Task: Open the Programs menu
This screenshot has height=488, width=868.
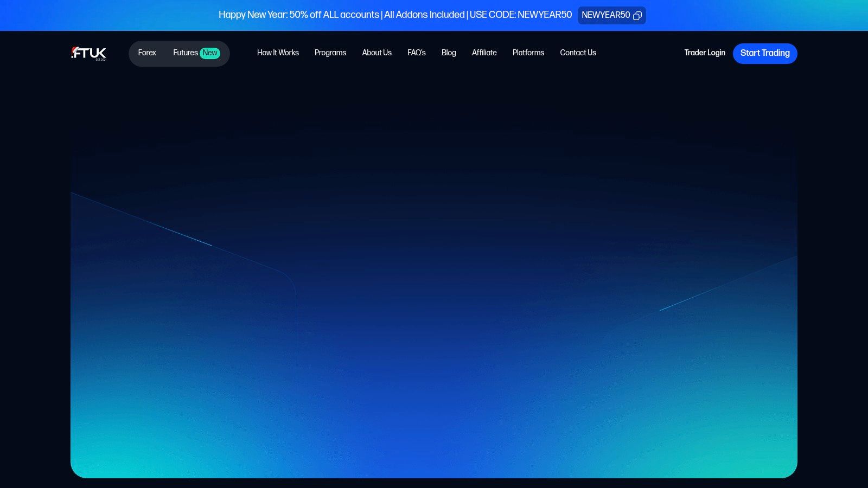Action: point(330,53)
